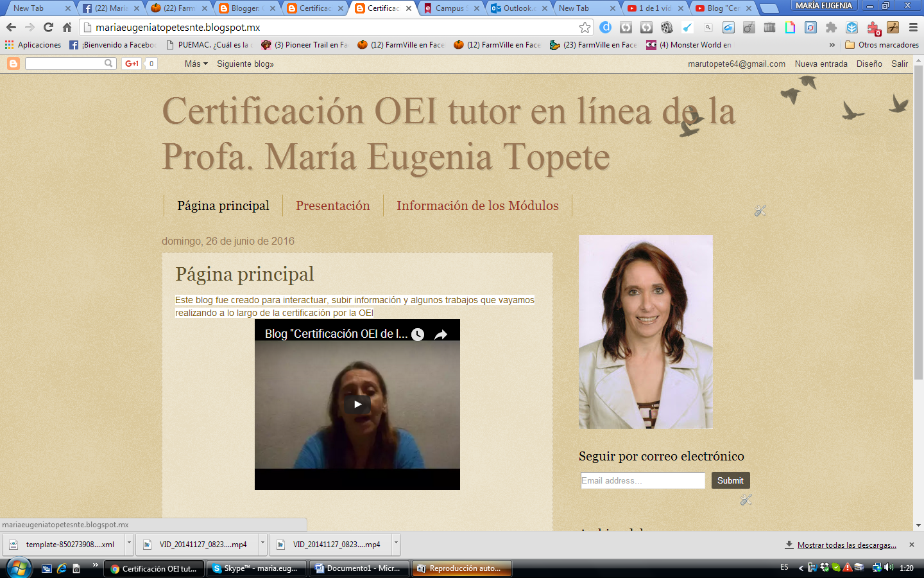Open the Monster World bookmark
The height and width of the screenshot is (578, 924).
[689, 44]
